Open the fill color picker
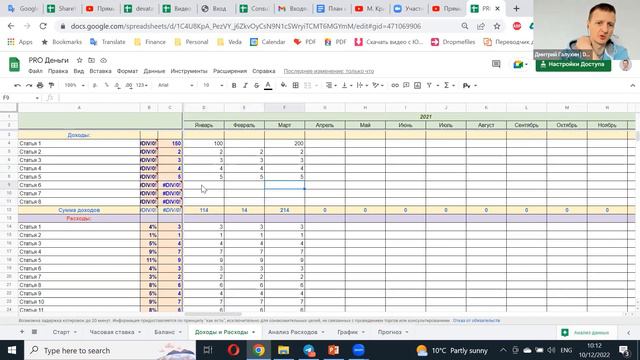 [x=283, y=85]
